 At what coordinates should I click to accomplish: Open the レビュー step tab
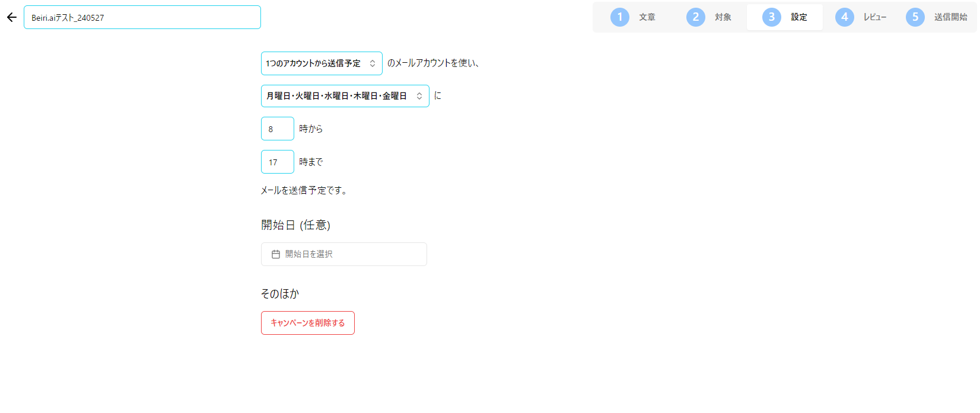click(874, 17)
